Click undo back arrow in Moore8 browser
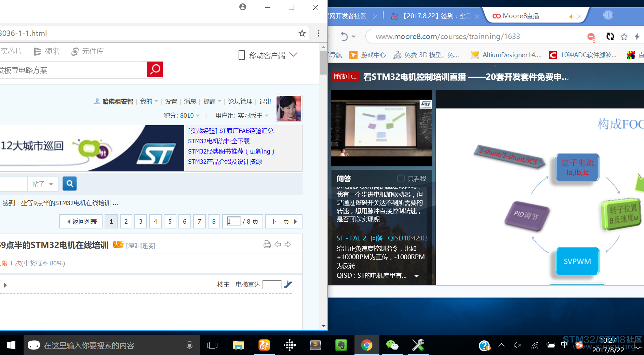Image resolution: width=644 pixels, height=355 pixels. tap(344, 36)
